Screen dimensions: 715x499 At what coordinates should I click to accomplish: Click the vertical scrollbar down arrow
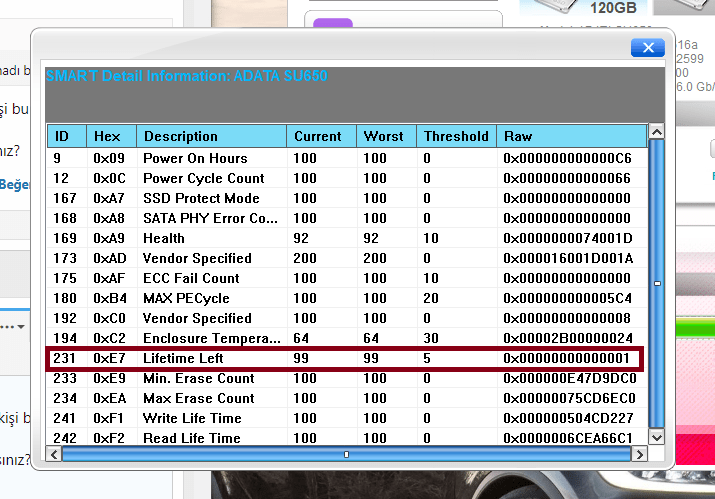[657, 438]
